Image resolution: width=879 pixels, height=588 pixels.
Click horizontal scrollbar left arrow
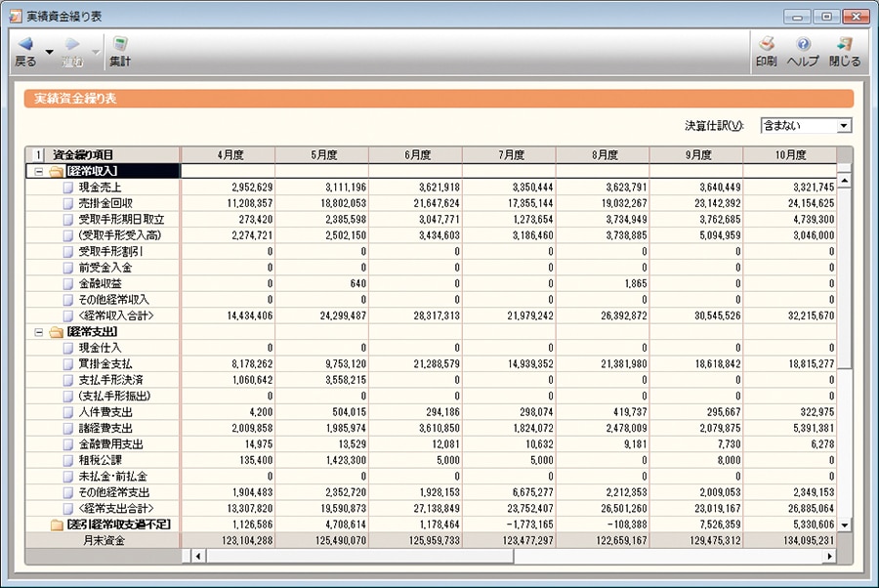click(x=198, y=556)
